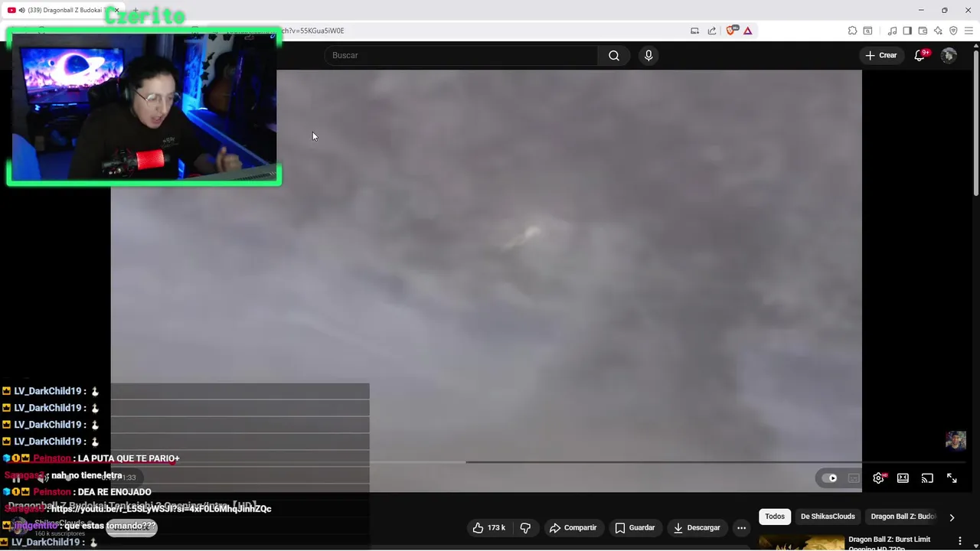
Task: Open options menu for Burst Limit video
Action: point(959,541)
